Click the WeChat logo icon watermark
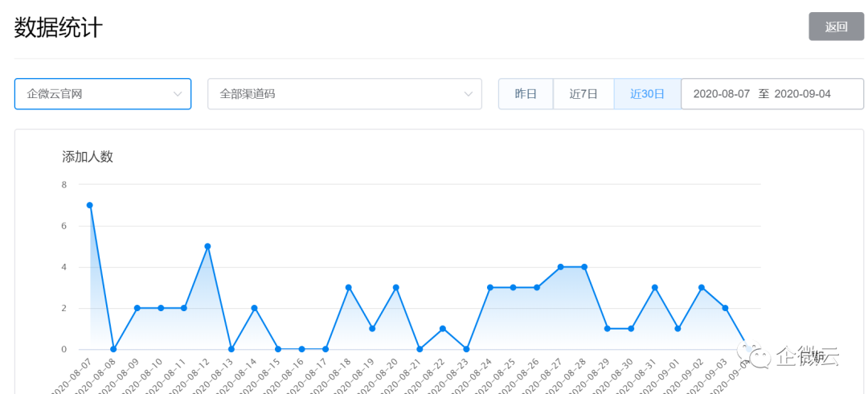 click(x=753, y=355)
